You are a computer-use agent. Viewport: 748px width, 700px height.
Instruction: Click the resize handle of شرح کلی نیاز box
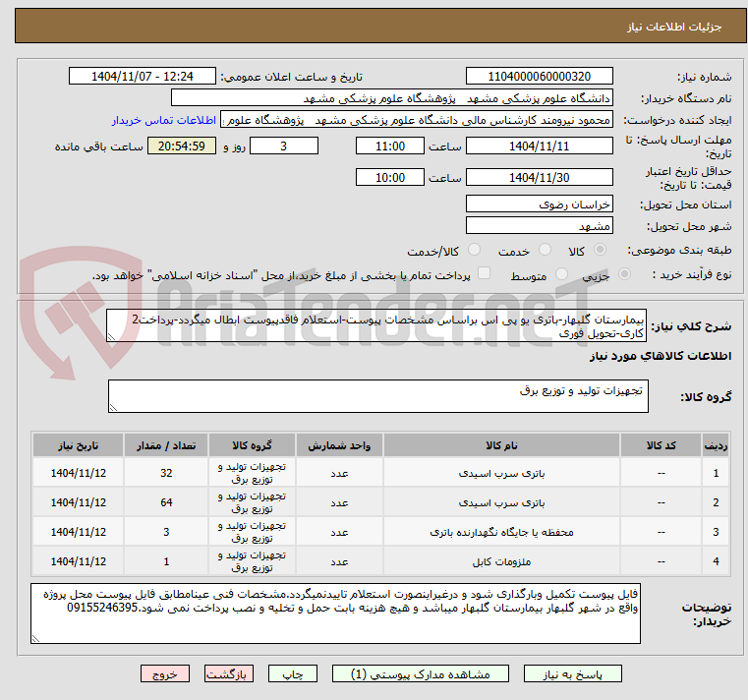click(x=111, y=337)
